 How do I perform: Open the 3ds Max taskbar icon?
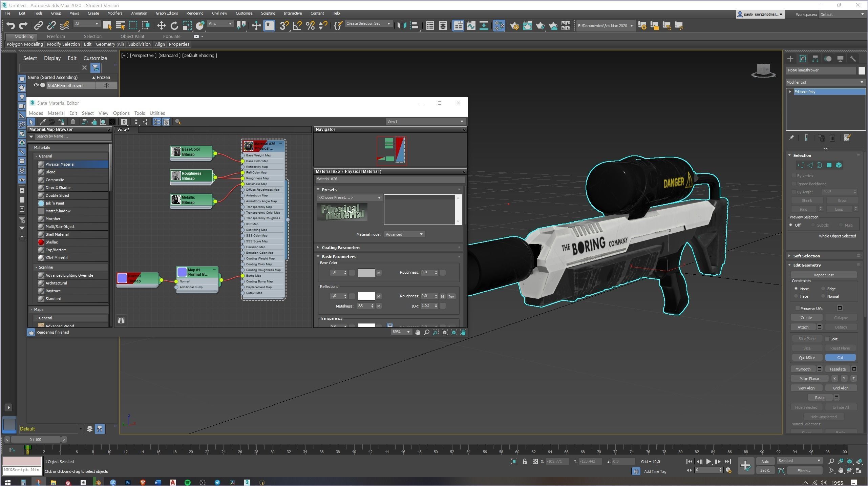[247, 482]
